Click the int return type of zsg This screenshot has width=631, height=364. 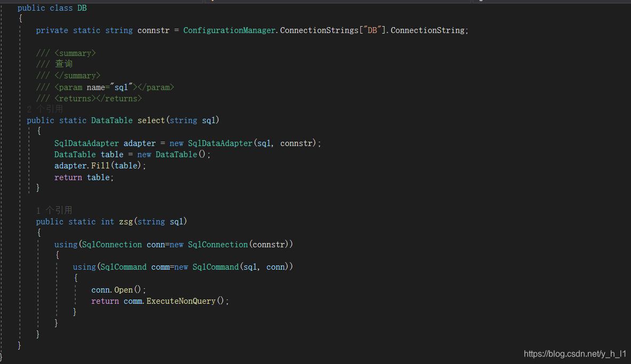coord(108,222)
